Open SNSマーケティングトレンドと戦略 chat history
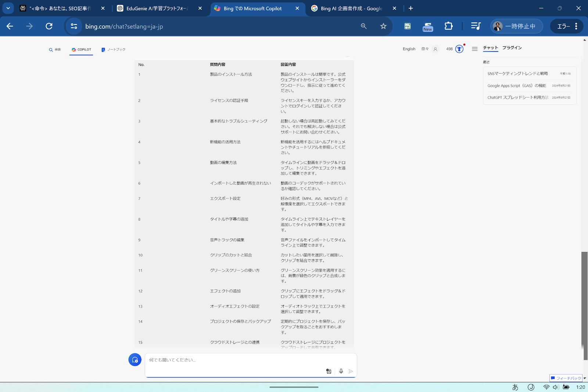 517,74
